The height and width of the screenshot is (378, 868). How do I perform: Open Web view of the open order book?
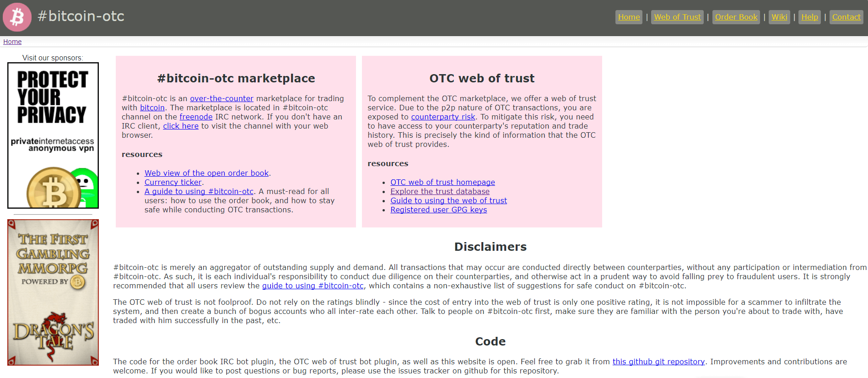pos(206,173)
